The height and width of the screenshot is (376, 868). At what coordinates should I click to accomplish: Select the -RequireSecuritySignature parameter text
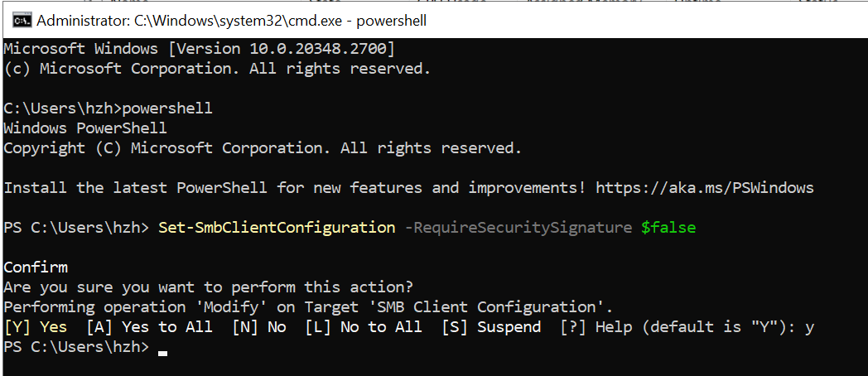pos(518,228)
